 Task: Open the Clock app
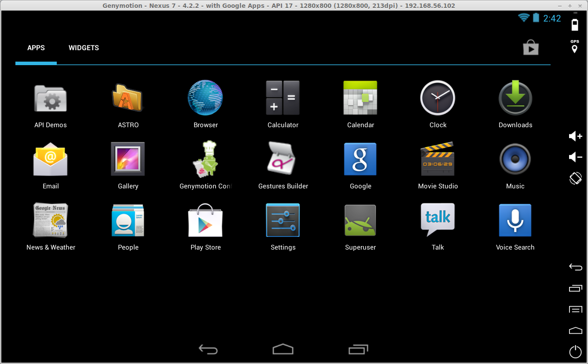coord(438,98)
